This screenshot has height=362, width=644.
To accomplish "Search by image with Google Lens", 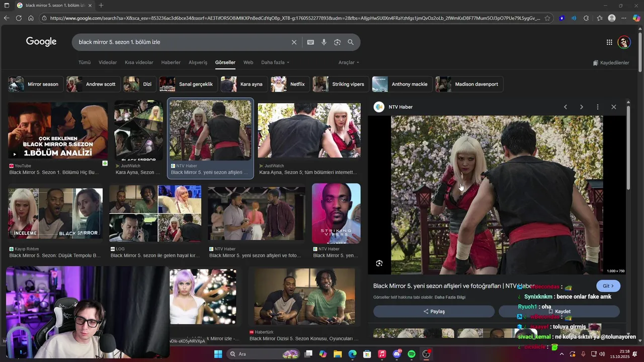I will click(x=337, y=42).
